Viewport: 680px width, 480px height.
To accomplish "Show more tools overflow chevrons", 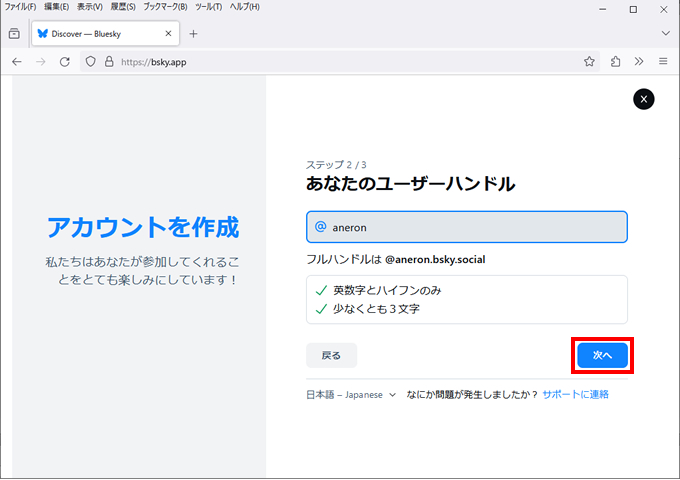I will point(639,62).
